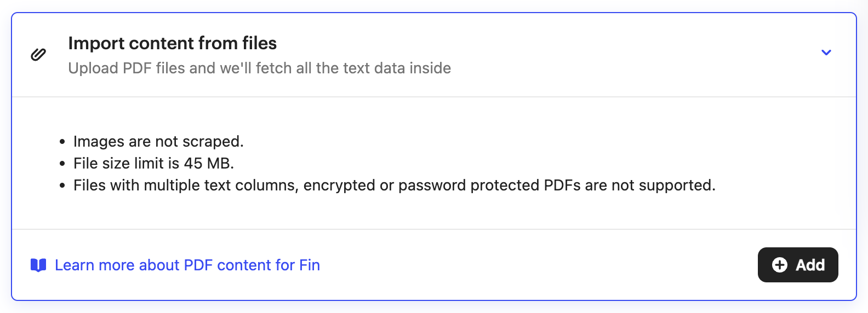Click the bullet before 'Images are not scraped'

point(62,142)
